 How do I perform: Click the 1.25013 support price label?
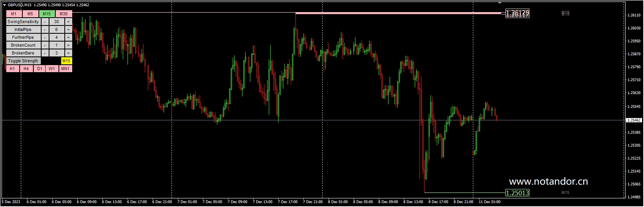pos(518,192)
